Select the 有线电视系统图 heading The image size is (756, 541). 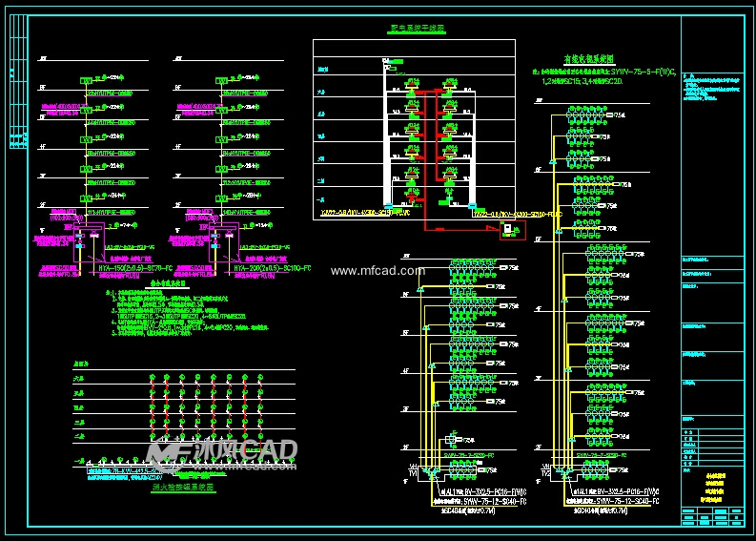[589, 59]
